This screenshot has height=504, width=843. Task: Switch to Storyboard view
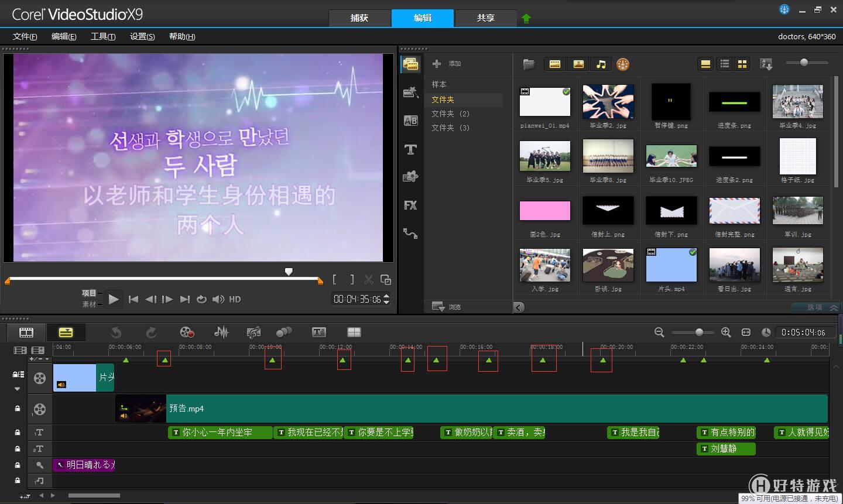[26, 332]
